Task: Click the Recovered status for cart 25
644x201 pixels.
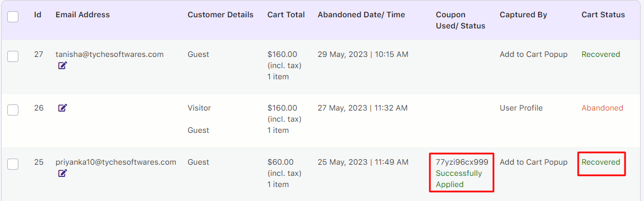Action: [601, 162]
